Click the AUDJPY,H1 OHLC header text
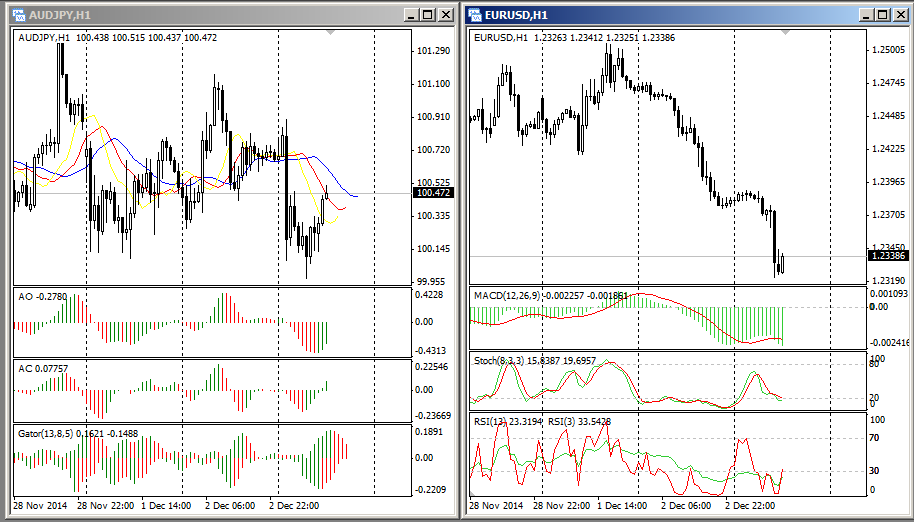This screenshot has height=522, width=914. pyautogui.click(x=118, y=38)
